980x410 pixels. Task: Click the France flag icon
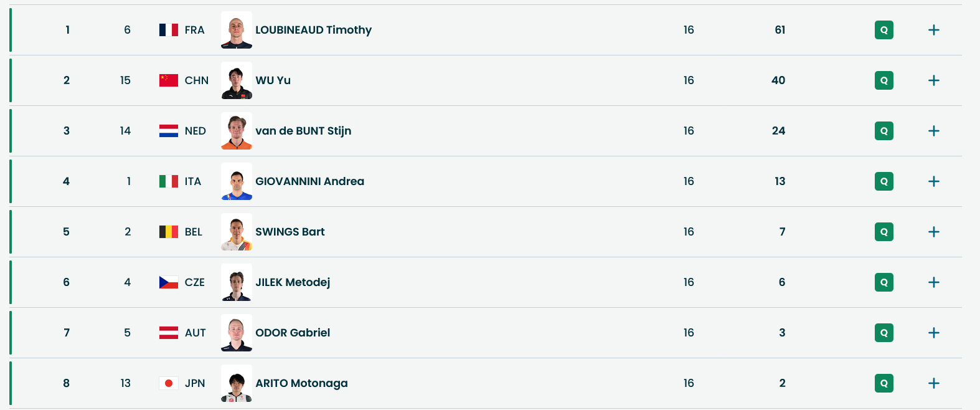point(169,30)
